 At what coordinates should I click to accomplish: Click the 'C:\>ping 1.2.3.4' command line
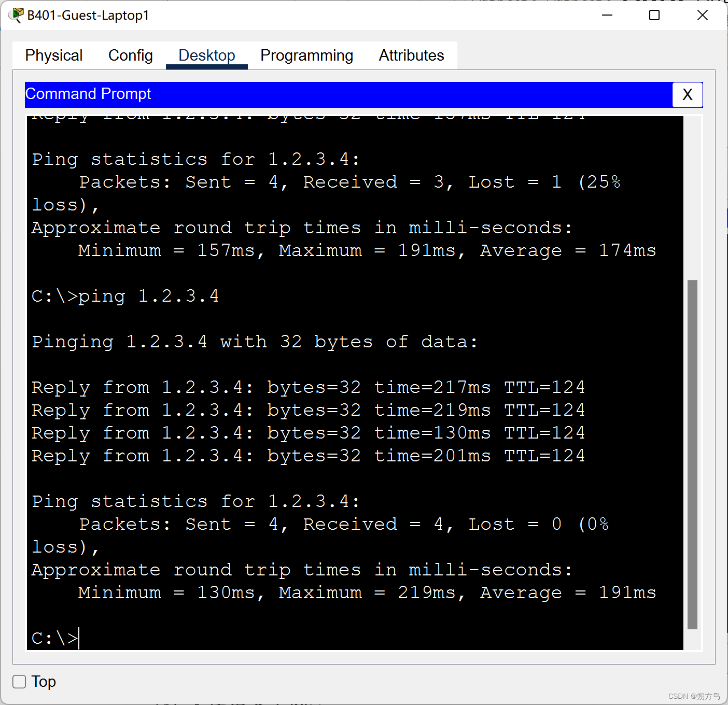click(x=125, y=296)
